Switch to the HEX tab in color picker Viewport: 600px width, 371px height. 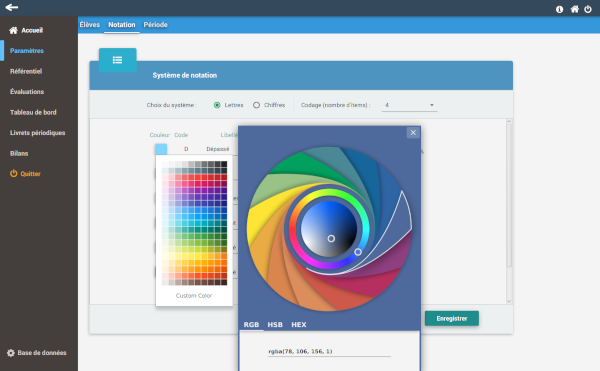[299, 325]
